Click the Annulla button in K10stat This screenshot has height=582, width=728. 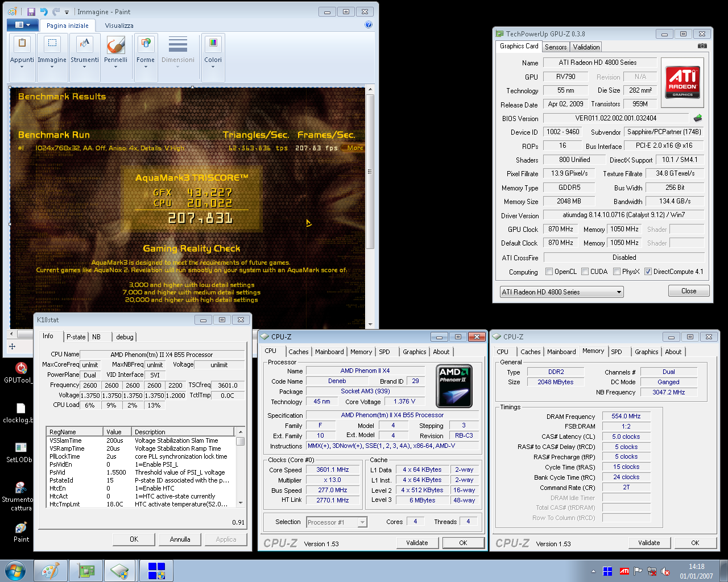(180, 539)
